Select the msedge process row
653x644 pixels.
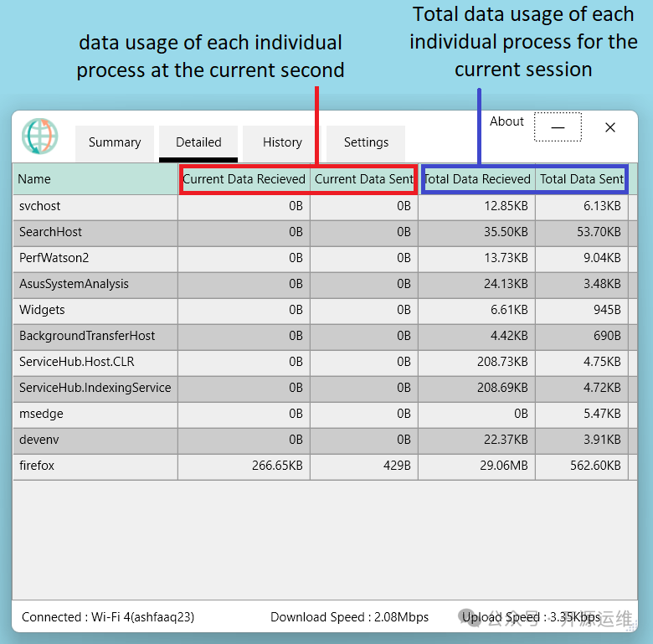41,414
